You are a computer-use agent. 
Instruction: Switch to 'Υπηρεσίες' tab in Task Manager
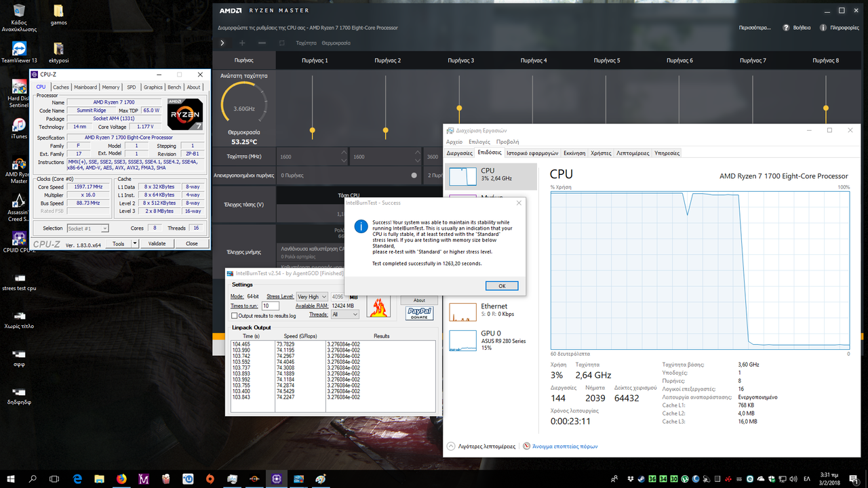tap(667, 153)
